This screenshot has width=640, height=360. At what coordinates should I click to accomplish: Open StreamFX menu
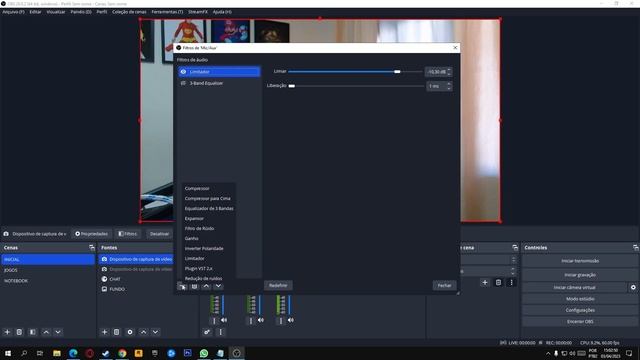pyautogui.click(x=198, y=12)
